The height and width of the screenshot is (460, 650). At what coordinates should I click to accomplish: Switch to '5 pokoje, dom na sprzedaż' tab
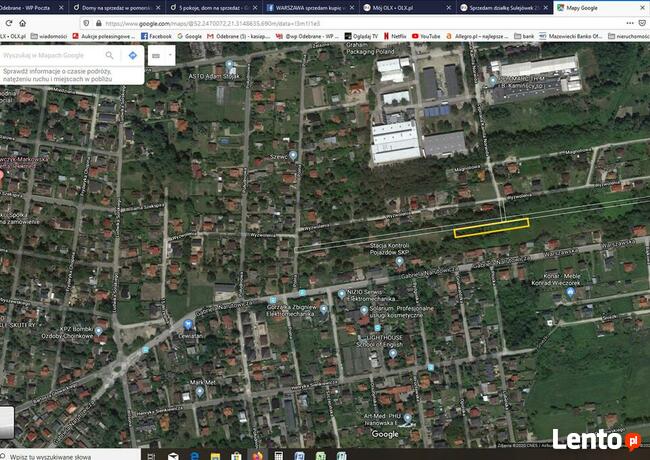click(x=213, y=7)
